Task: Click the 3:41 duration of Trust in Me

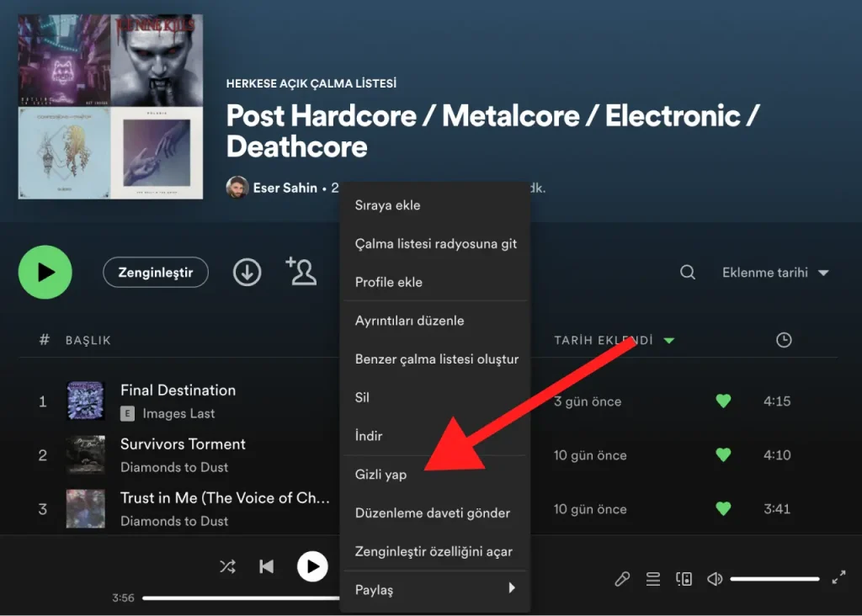Action: tap(777, 509)
